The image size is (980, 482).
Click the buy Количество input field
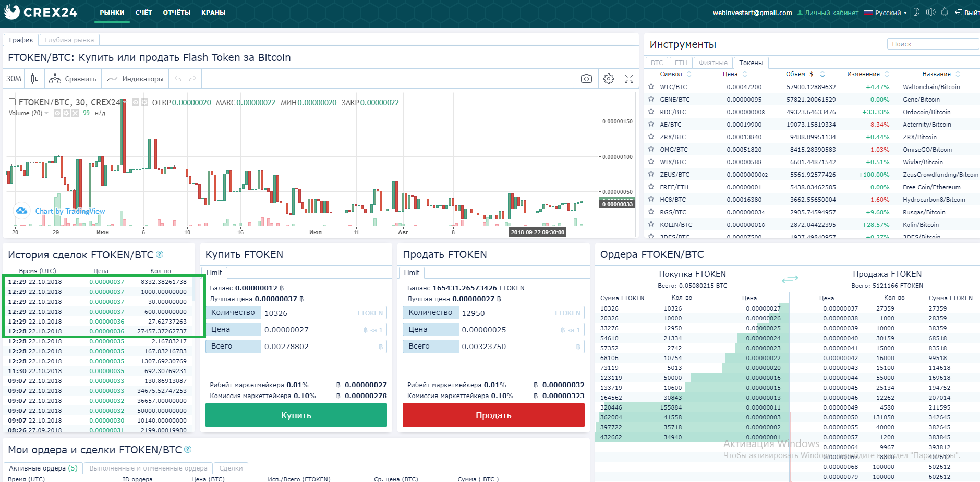(x=323, y=313)
